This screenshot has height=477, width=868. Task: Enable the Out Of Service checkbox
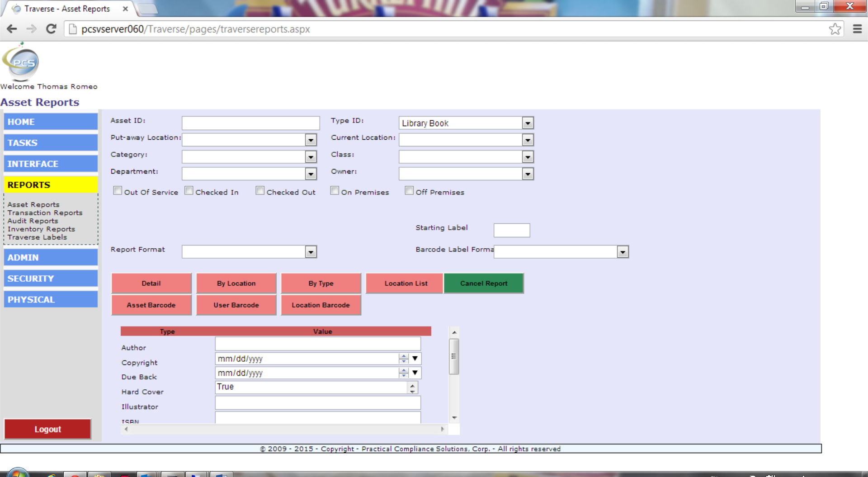click(118, 191)
